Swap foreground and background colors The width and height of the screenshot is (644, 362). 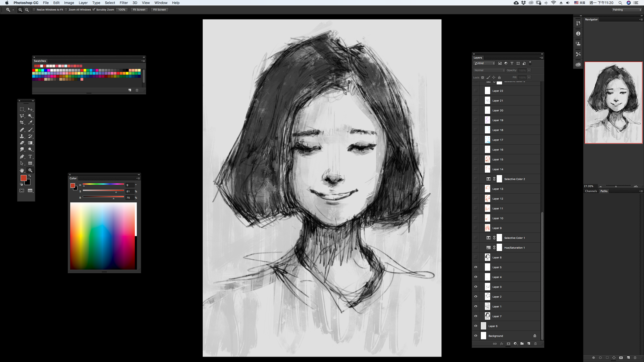click(30, 176)
